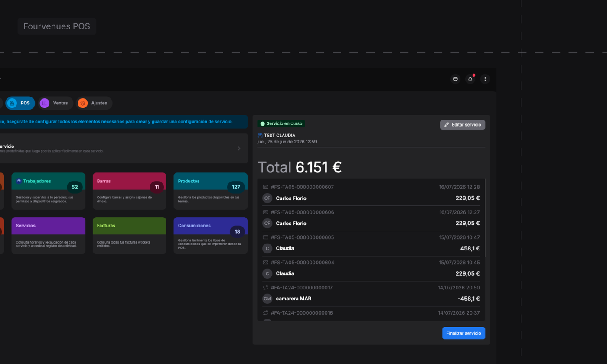
Task: Open the Trabajadores card
Action: (x=49, y=191)
